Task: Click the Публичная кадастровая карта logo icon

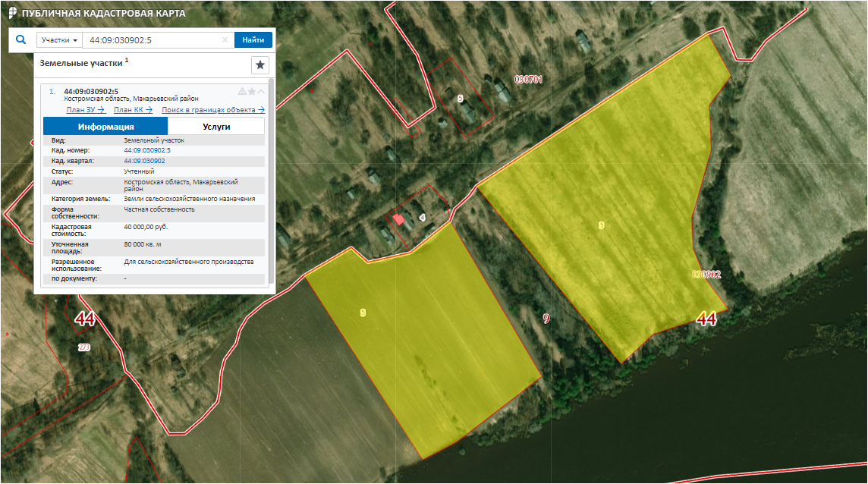Action: 12,13
